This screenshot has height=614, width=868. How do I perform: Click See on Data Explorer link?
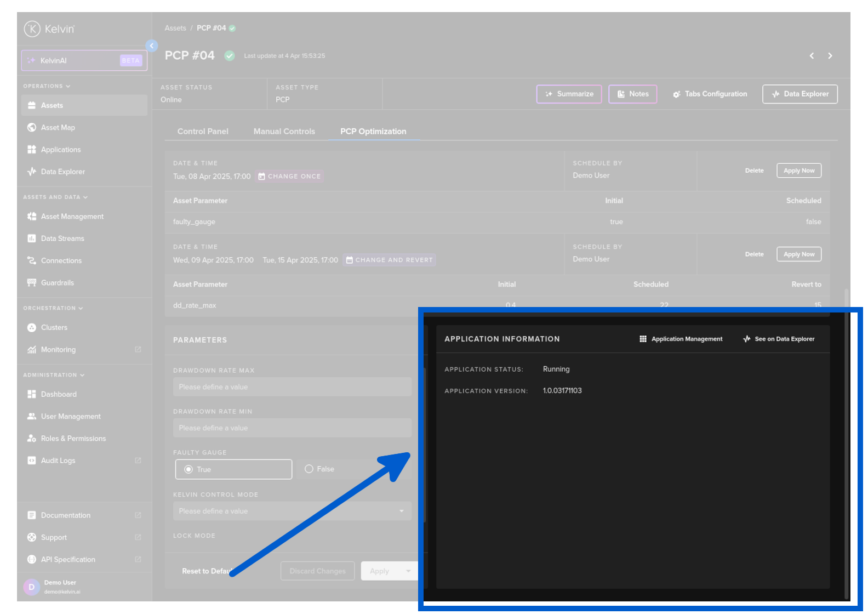[x=779, y=339]
